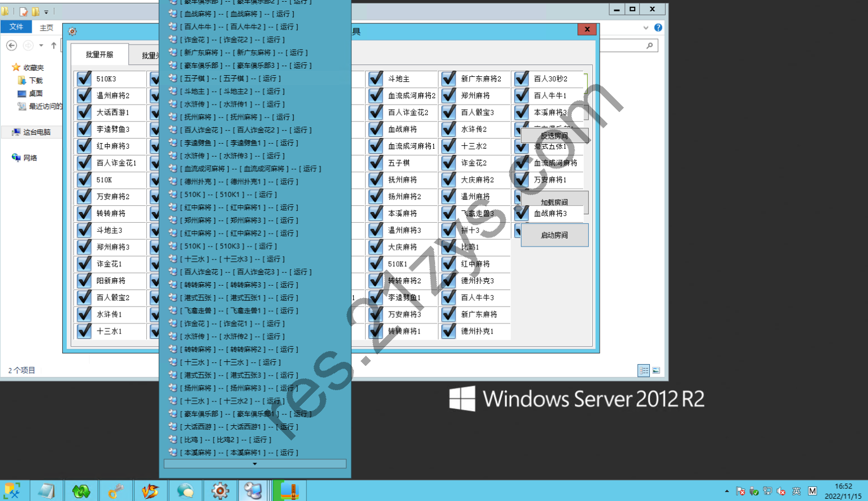Go back in the Explorer window
868x501 pixels.
tap(11, 45)
